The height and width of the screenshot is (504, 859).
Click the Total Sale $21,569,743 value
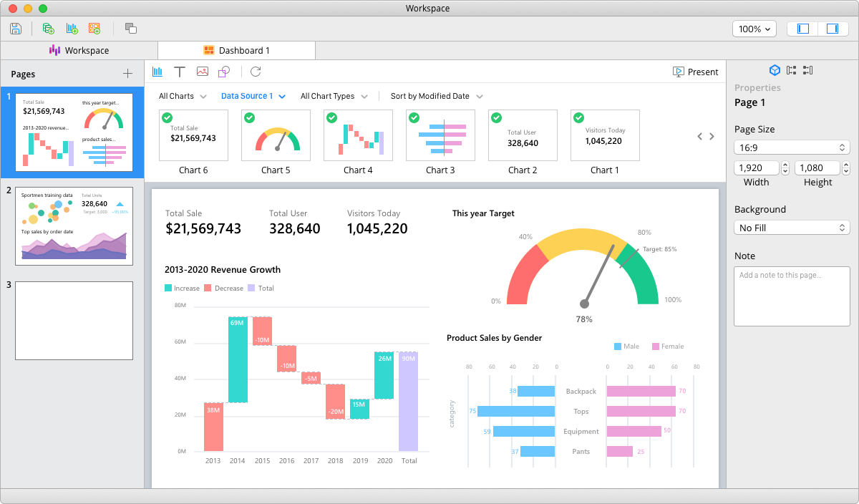203,229
